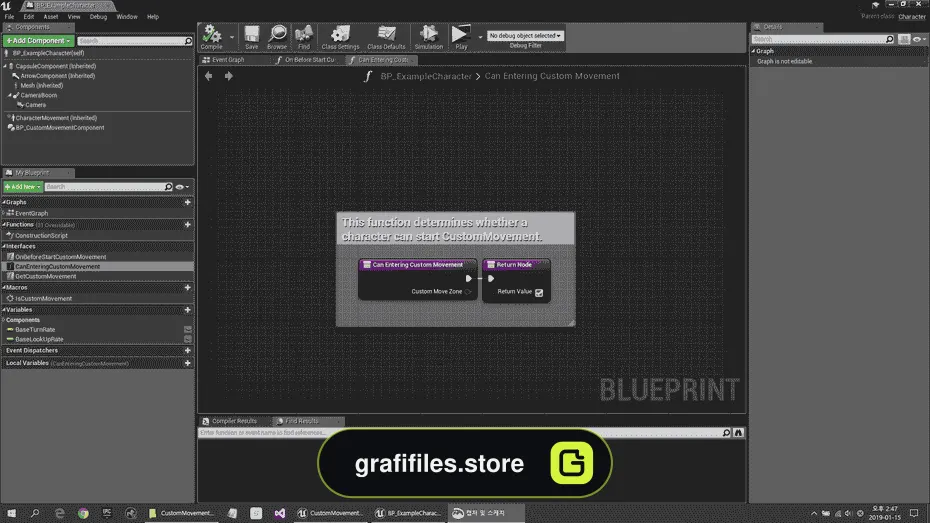
Task: Switch to Compiler Results tab
Action: pos(234,421)
